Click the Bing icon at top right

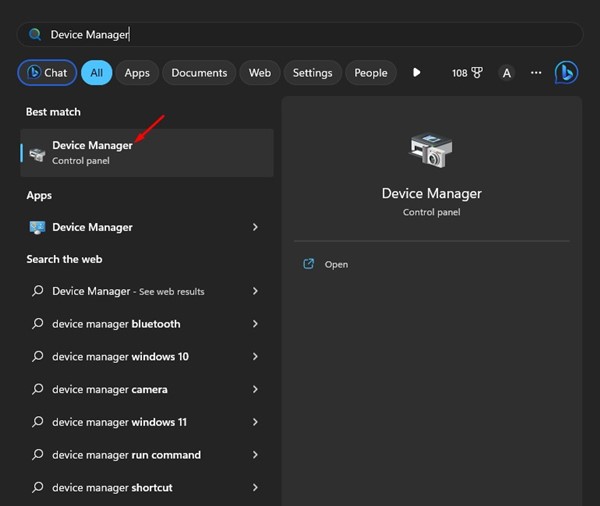[567, 73]
